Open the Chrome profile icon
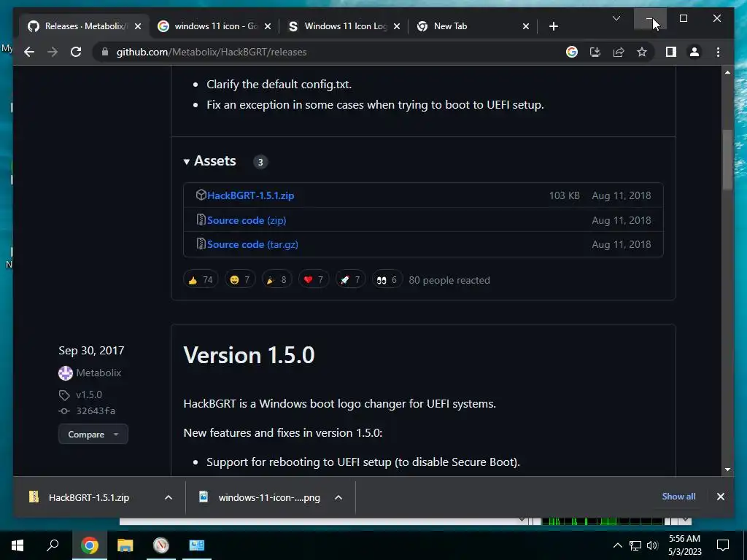Viewport: 747px width, 560px height. [694, 52]
